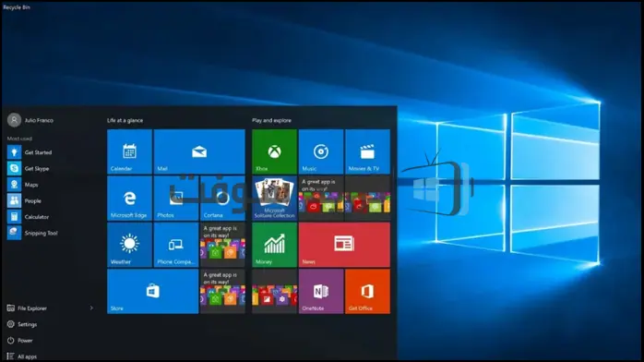Open the Mail tile
Screen dimensions: 644x362
(x=199, y=151)
